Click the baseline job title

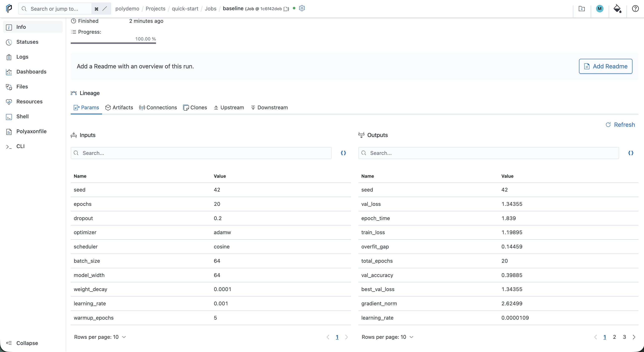coord(233,9)
